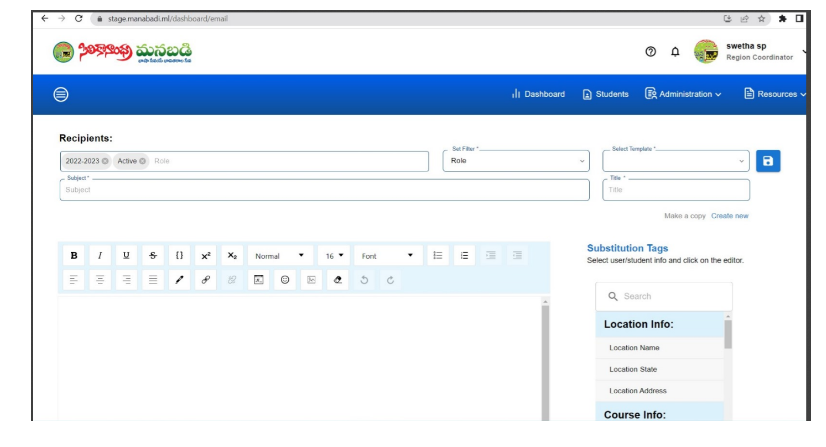The height and width of the screenshot is (447, 826).
Task: Click the superscript icon
Action: [x=206, y=256]
